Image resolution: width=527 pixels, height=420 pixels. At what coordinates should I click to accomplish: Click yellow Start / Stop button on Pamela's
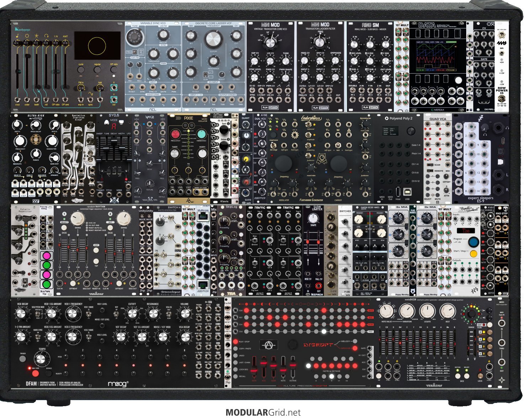coord(473,254)
